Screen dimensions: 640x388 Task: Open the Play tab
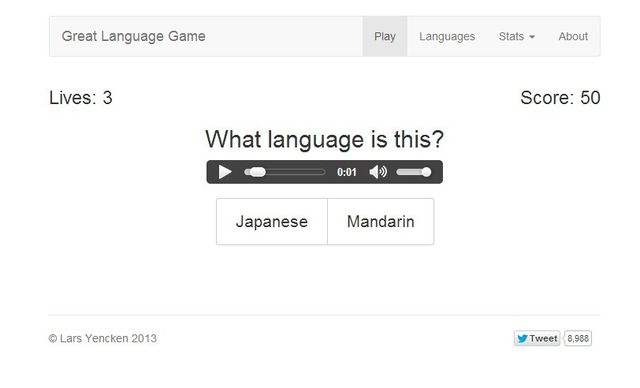384,36
